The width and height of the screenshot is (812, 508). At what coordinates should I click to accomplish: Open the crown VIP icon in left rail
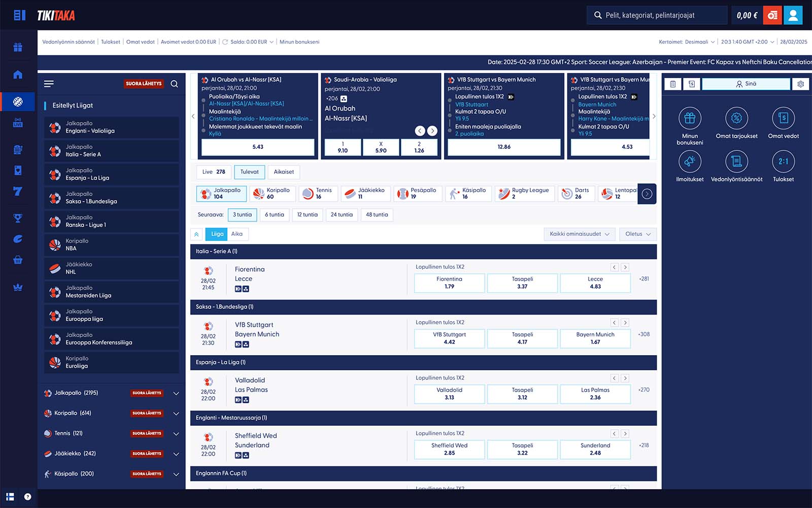pyautogui.click(x=18, y=287)
